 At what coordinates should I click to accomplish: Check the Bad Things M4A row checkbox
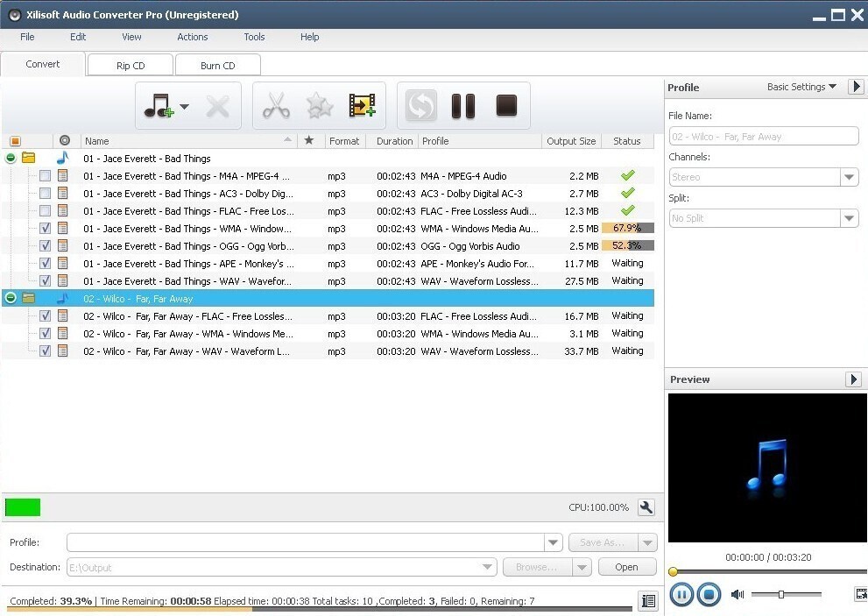45,175
